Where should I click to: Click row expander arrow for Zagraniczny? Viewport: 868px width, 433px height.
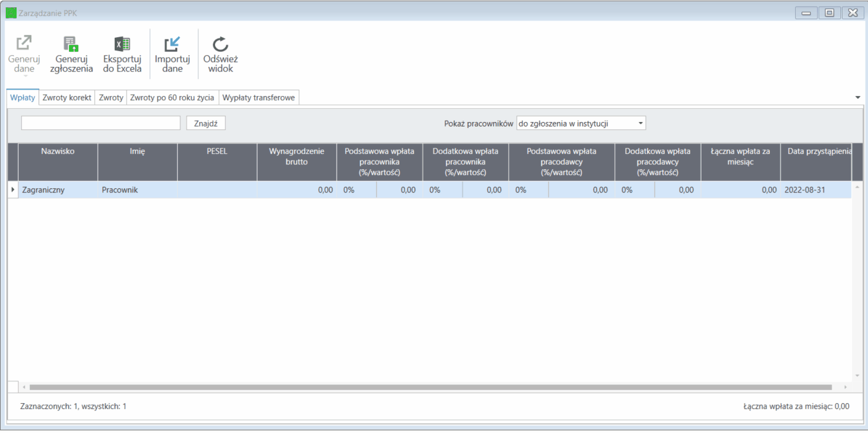[x=13, y=190]
